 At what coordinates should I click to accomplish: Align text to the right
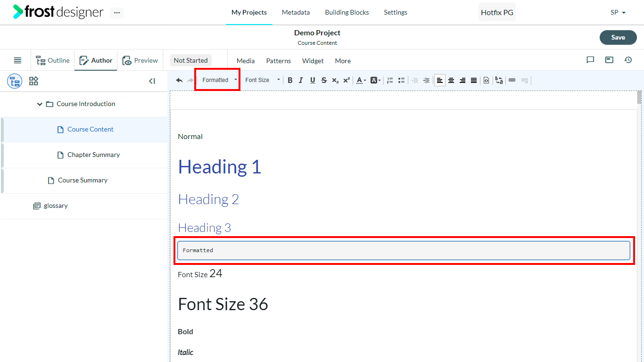click(462, 80)
